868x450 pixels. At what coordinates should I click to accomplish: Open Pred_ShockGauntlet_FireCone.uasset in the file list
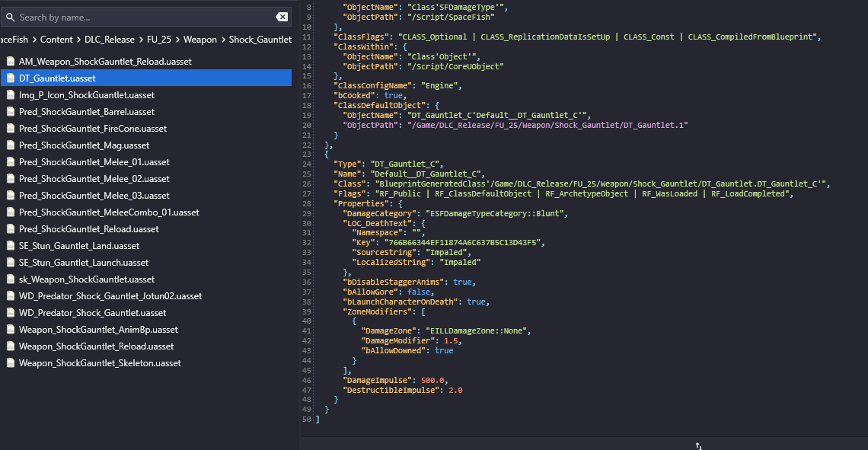pyautogui.click(x=93, y=129)
